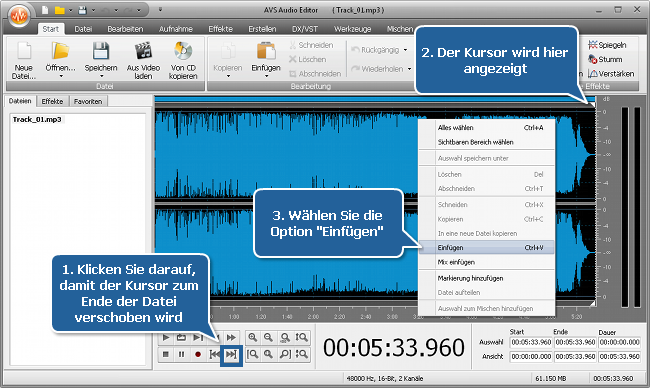
Task: Click the Auswahl Dauer time field
Action: tap(619, 342)
